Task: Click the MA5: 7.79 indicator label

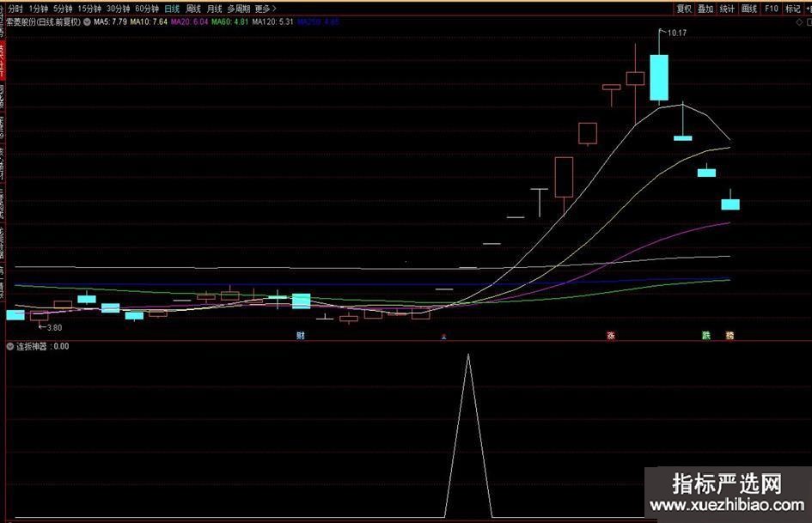Action: [x=110, y=22]
